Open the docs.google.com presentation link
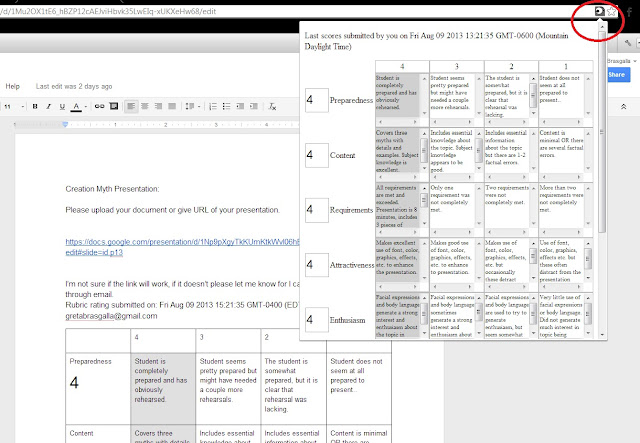The image size is (640, 443). click(x=182, y=247)
